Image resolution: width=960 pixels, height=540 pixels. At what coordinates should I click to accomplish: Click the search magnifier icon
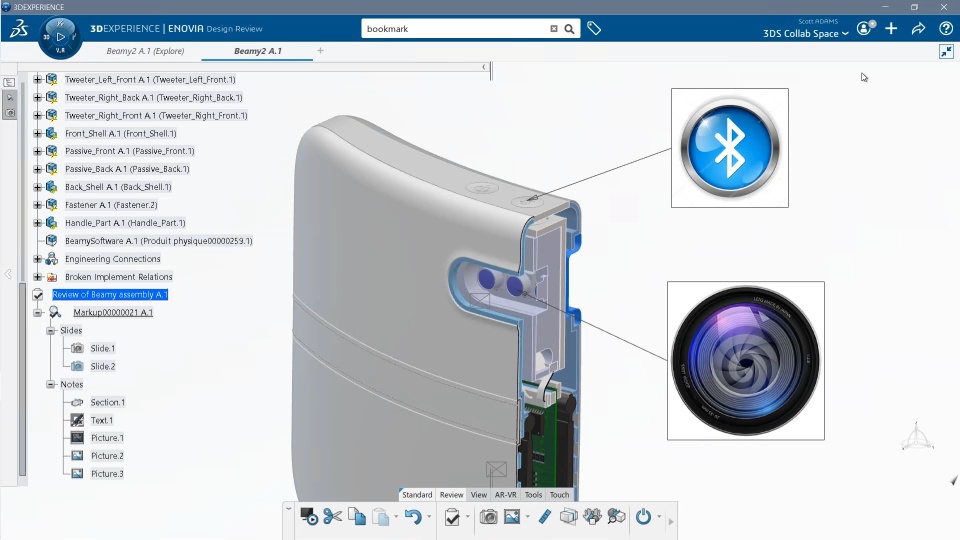point(569,29)
